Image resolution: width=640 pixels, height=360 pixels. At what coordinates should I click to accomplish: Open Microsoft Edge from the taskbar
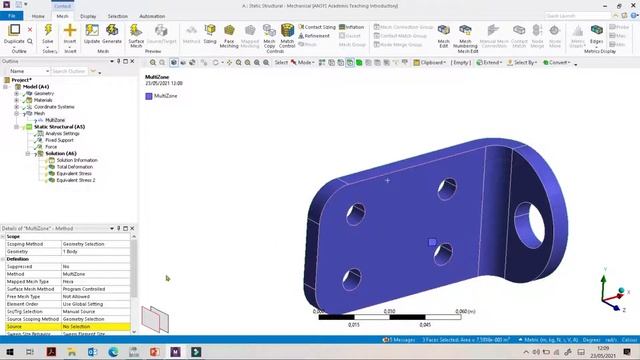pyautogui.click(x=113, y=352)
